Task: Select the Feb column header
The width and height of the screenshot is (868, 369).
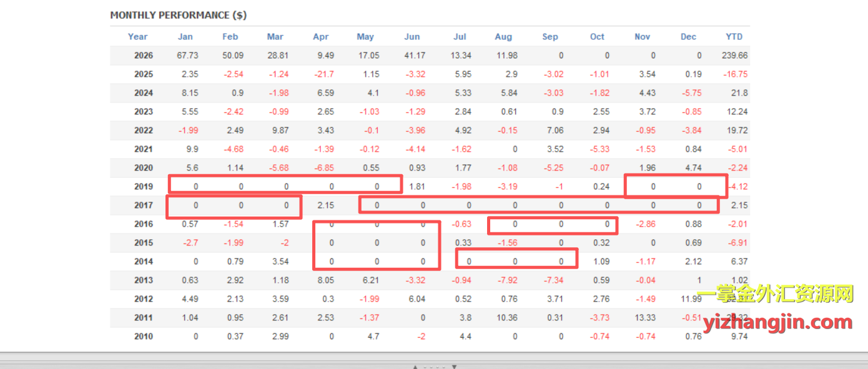Action: (230, 36)
